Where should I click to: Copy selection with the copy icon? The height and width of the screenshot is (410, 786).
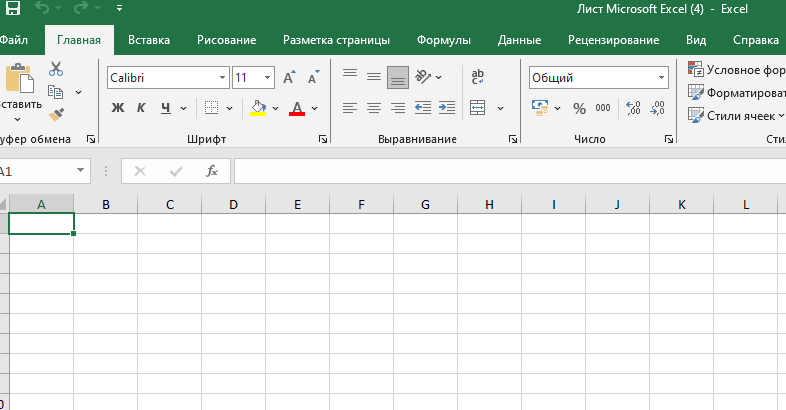click(55, 92)
